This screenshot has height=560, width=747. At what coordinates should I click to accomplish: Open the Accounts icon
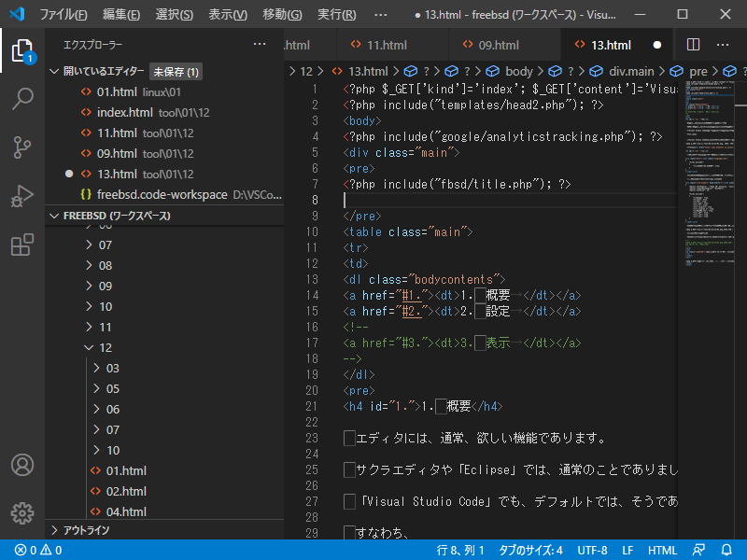pyautogui.click(x=21, y=465)
